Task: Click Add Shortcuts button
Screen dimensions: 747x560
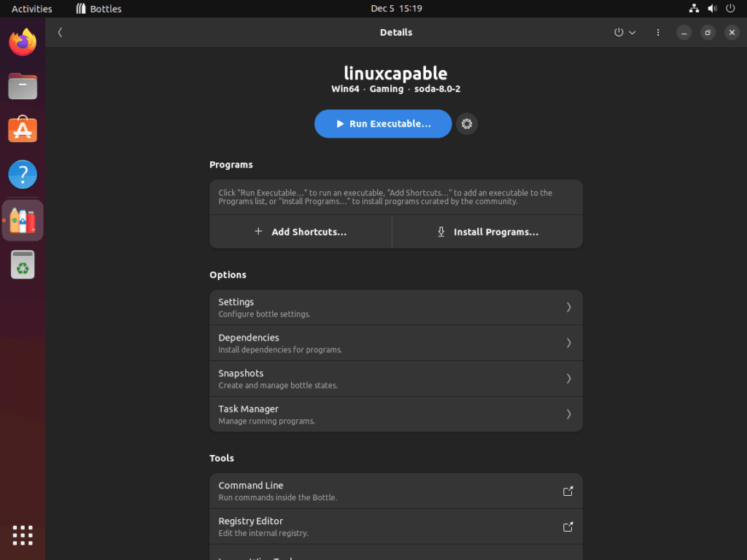Action: (x=301, y=231)
